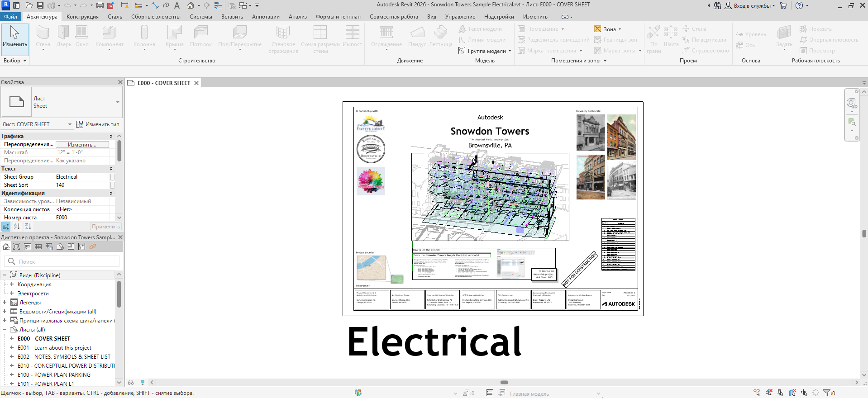Switch to the Аннотации ribbon tab

pos(266,17)
